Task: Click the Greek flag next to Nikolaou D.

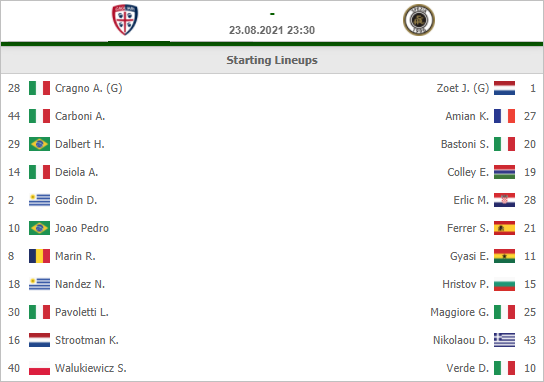Action: [x=504, y=340]
